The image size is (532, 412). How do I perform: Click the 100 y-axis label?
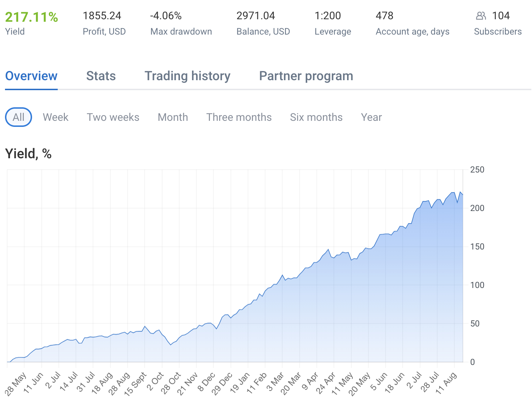477,285
